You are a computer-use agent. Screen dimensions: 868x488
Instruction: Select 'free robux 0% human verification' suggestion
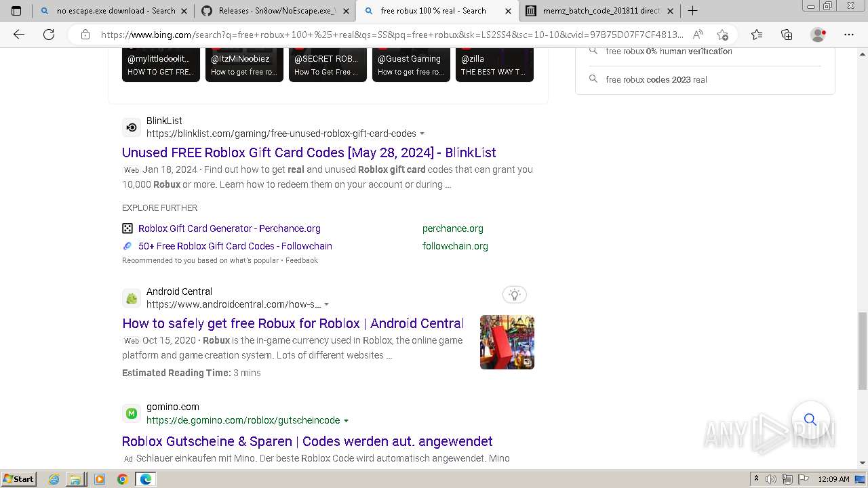[669, 52]
